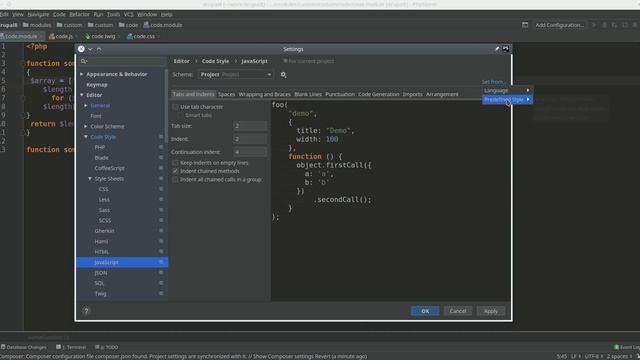640x360 pixels.
Task: Toggle Smart tabs checkbox
Action: click(180, 116)
